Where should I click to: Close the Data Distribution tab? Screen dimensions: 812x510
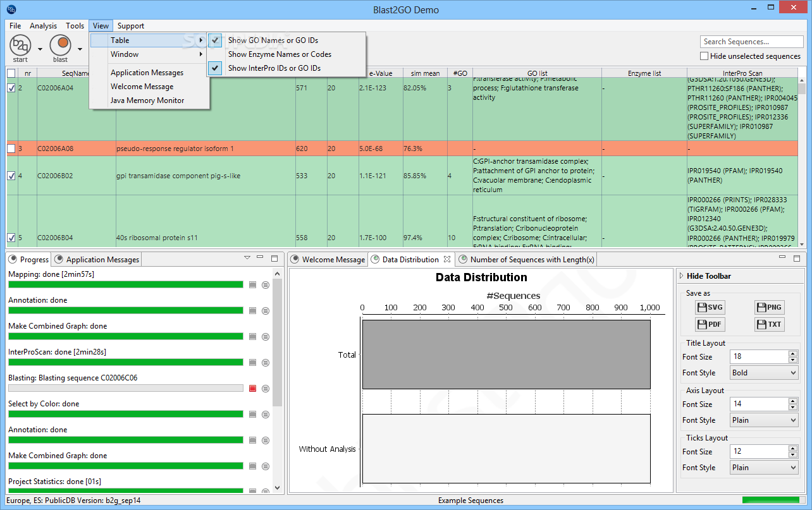(x=446, y=259)
